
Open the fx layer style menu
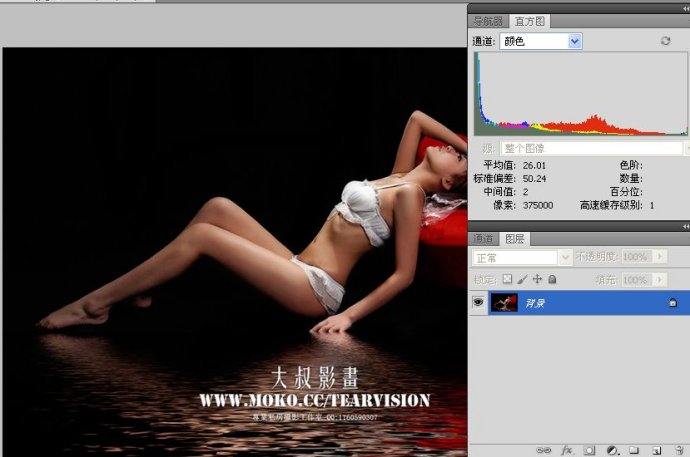pyautogui.click(x=567, y=450)
